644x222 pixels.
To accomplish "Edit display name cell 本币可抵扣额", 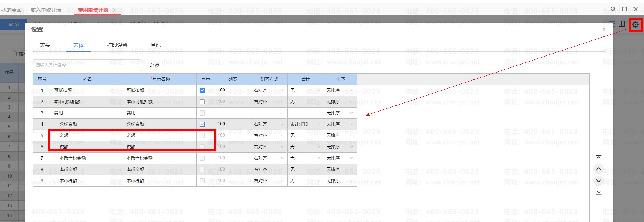I will [160, 102].
